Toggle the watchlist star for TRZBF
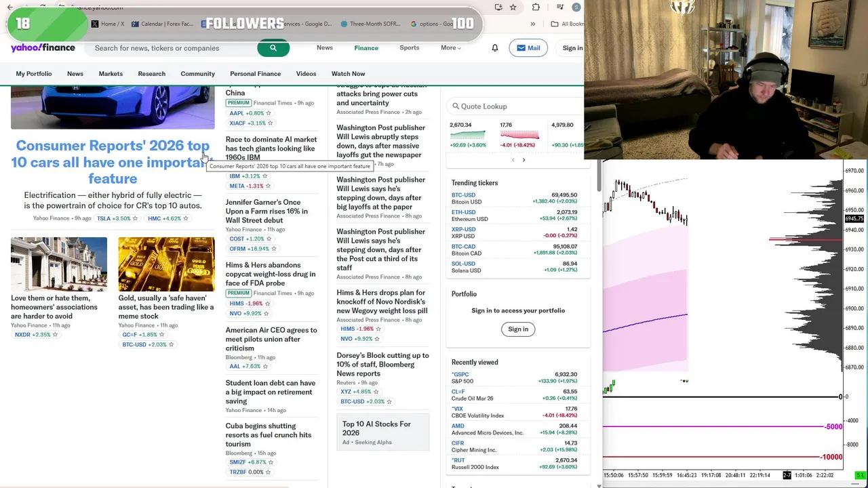868x488 pixels. point(268,472)
